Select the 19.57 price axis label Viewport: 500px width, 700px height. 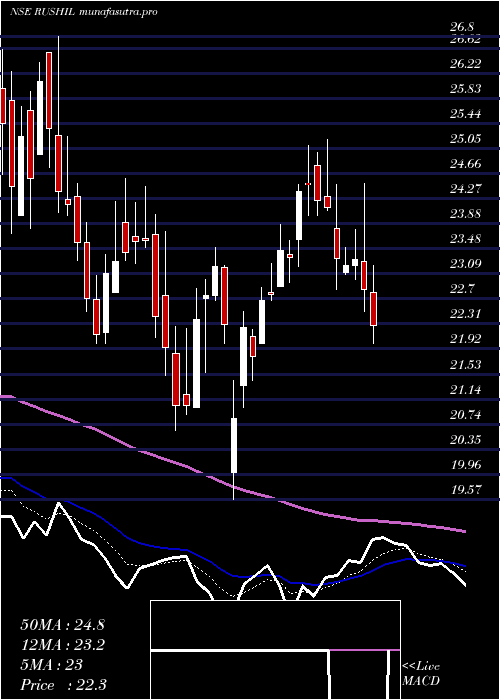click(466, 490)
